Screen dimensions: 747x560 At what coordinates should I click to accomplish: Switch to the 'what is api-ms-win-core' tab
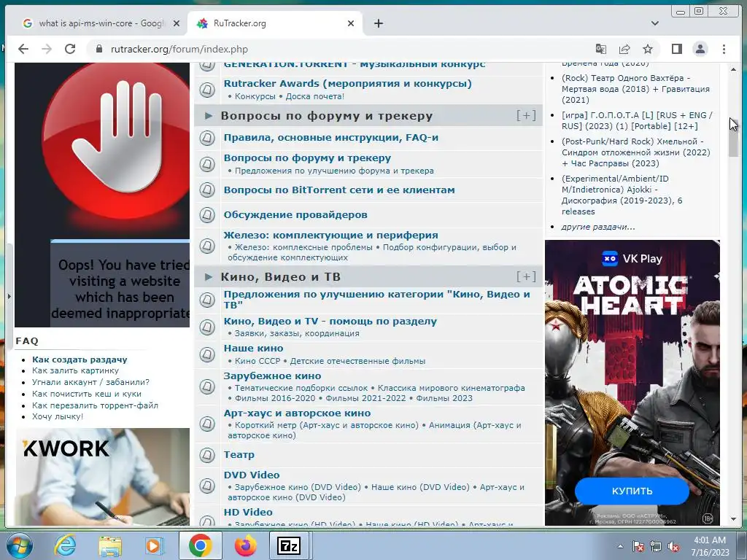coord(101,23)
